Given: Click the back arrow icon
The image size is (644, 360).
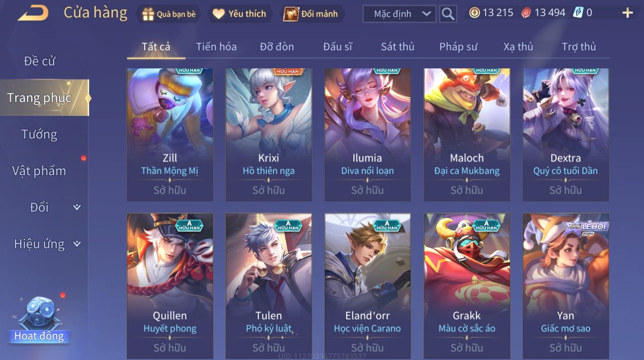Looking at the screenshot, I should click(33, 13).
